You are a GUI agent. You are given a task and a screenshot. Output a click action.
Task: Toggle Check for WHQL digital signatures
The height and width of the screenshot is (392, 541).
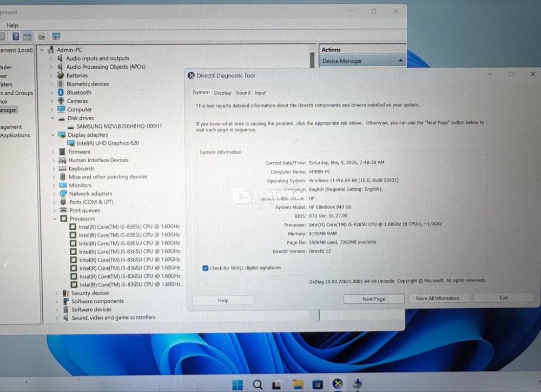click(x=205, y=268)
